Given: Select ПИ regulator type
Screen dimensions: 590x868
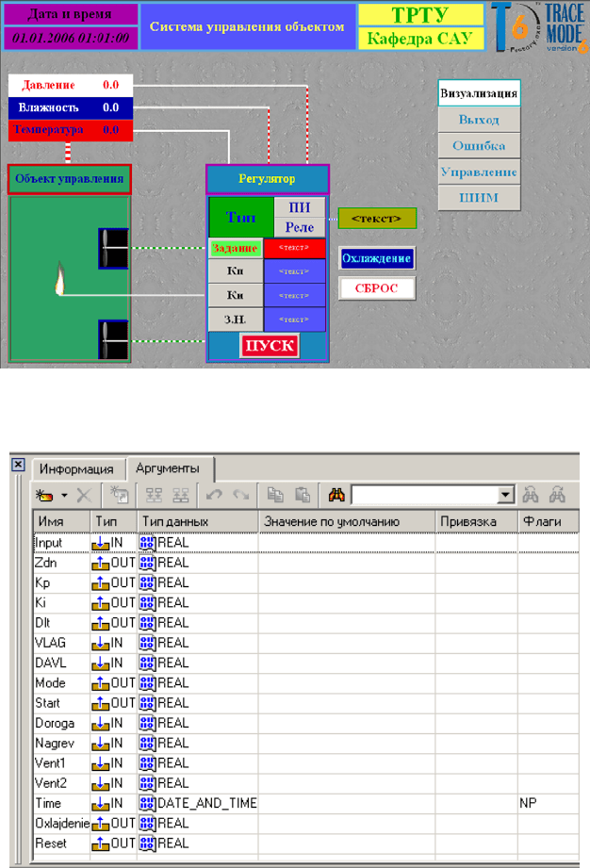Looking at the screenshot, I should point(299,207).
